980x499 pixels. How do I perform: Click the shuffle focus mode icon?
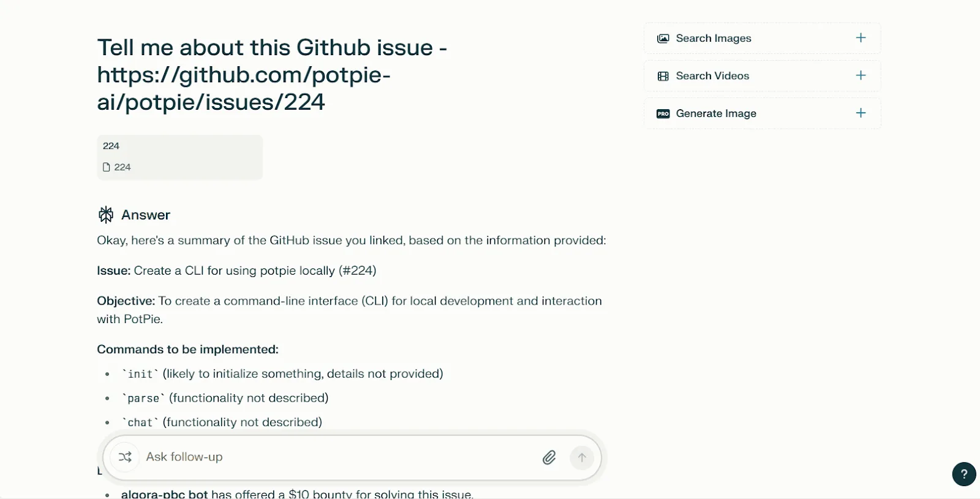(125, 457)
